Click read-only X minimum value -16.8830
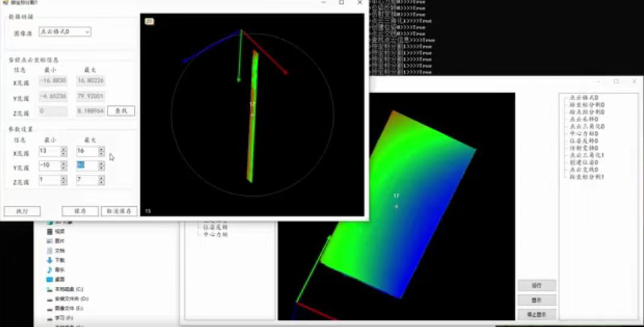This screenshot has height=327, width=644. (53, 81)
